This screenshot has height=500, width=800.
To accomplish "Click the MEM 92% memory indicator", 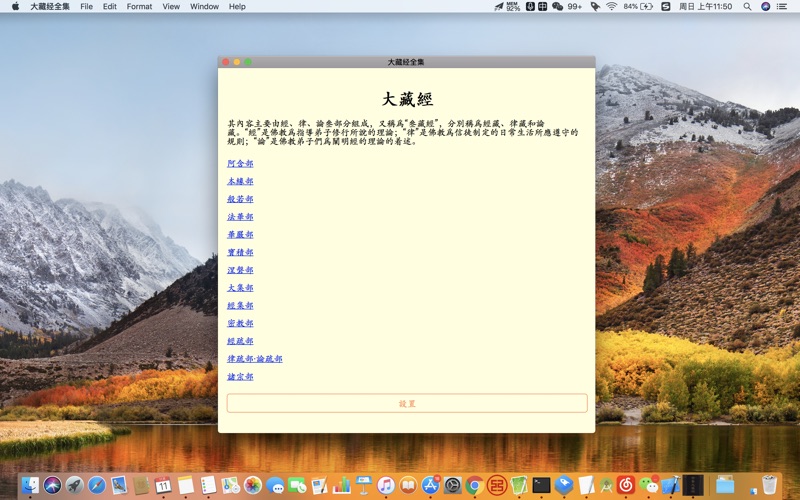I will pos(513,7).
